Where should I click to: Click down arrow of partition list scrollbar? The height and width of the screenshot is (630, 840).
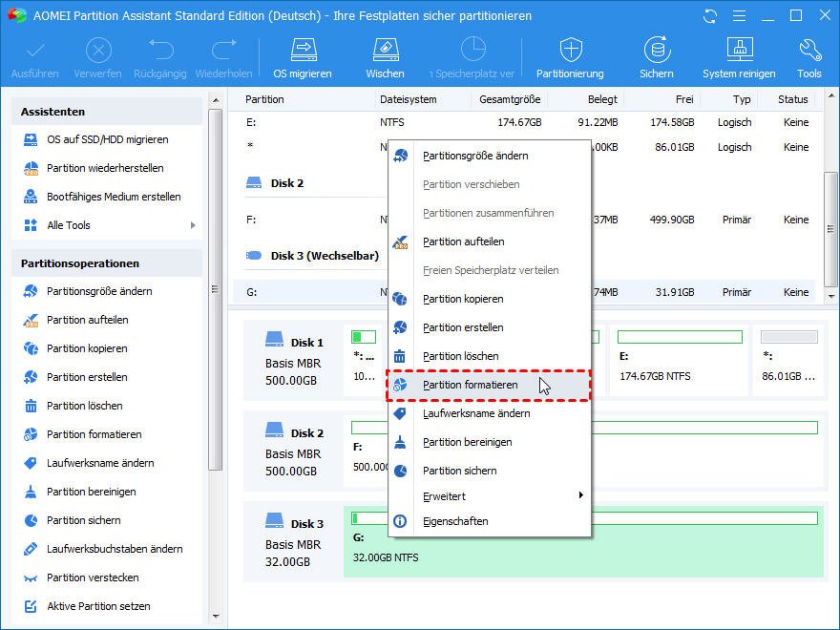[830, 296]
